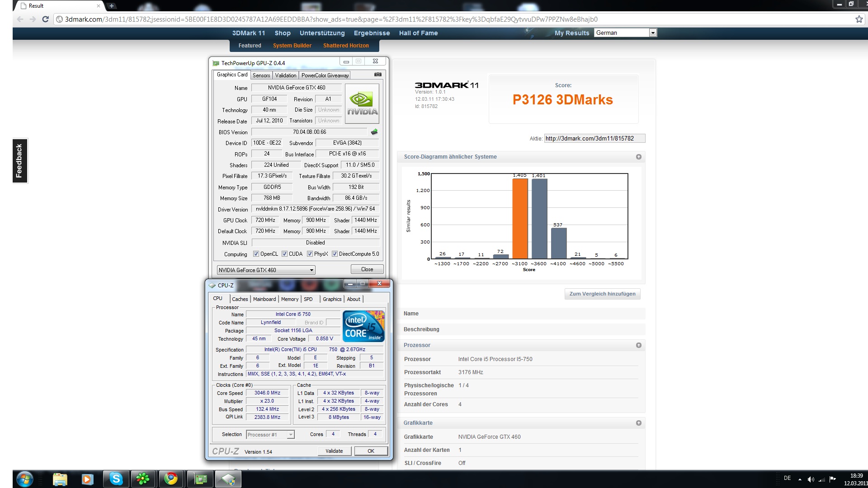The height and width of the screenshot is (488, 868).
Task: Collapse the Score-Diagramm ähnlicher Systeme section
Action: coord(638,157)
